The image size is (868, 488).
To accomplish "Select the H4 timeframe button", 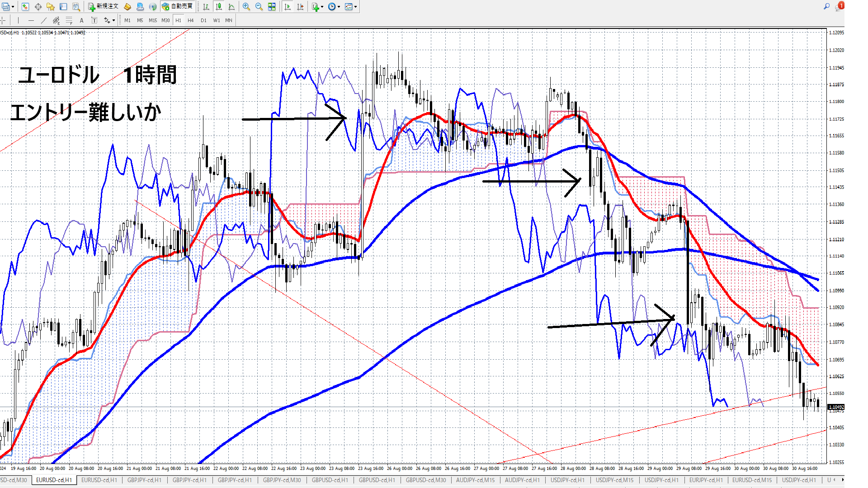I will [191, 20].
